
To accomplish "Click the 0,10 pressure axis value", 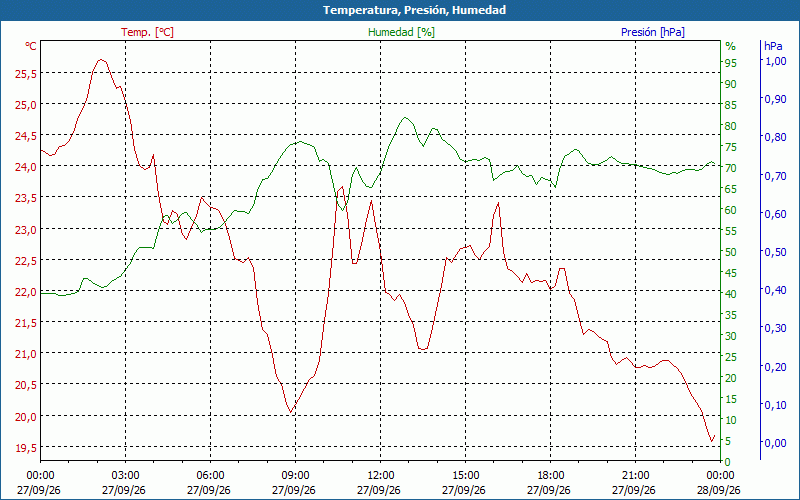I will (776, 405).
